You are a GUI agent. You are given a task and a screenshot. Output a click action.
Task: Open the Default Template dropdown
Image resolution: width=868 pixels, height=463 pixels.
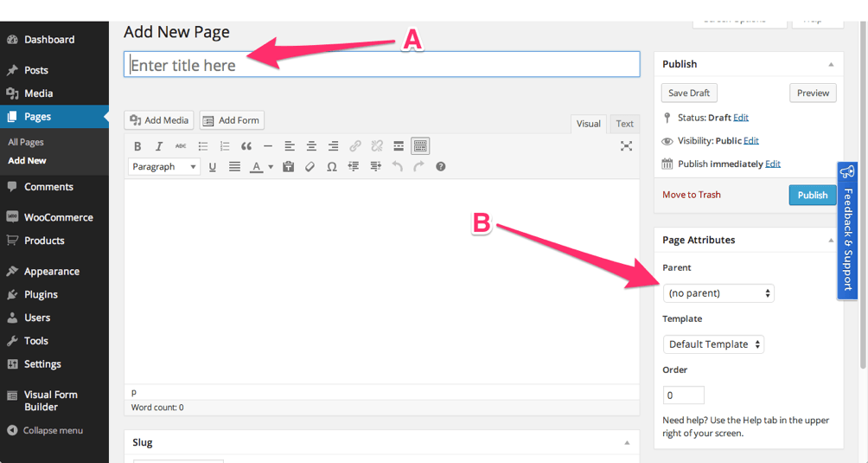(x=713, y=344)
